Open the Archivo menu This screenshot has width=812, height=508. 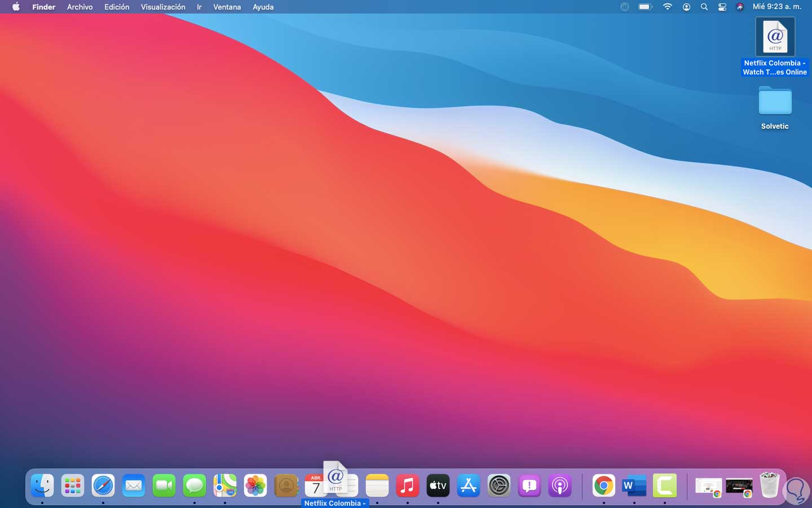tap(80, 7)
